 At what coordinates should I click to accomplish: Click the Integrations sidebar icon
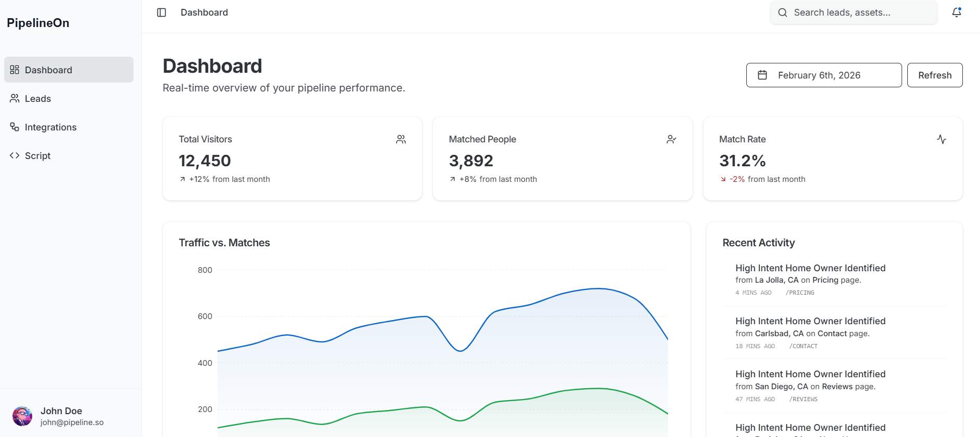click(15, 127)
